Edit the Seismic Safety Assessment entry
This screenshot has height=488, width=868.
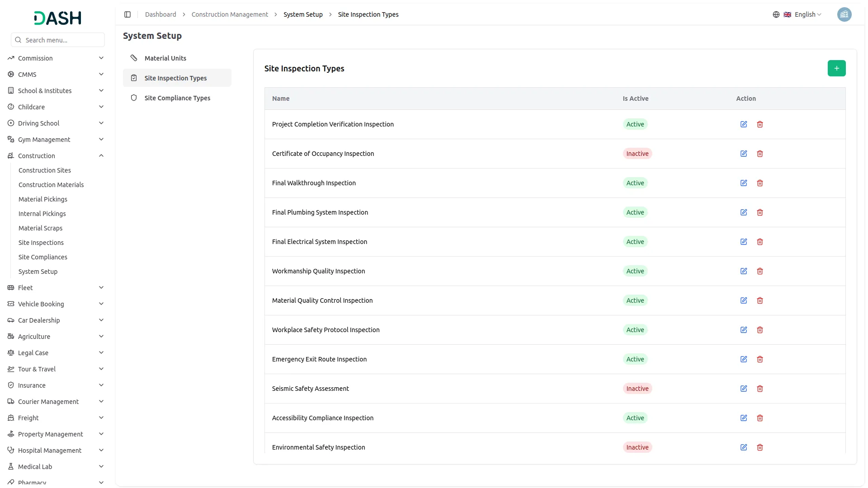744,389
